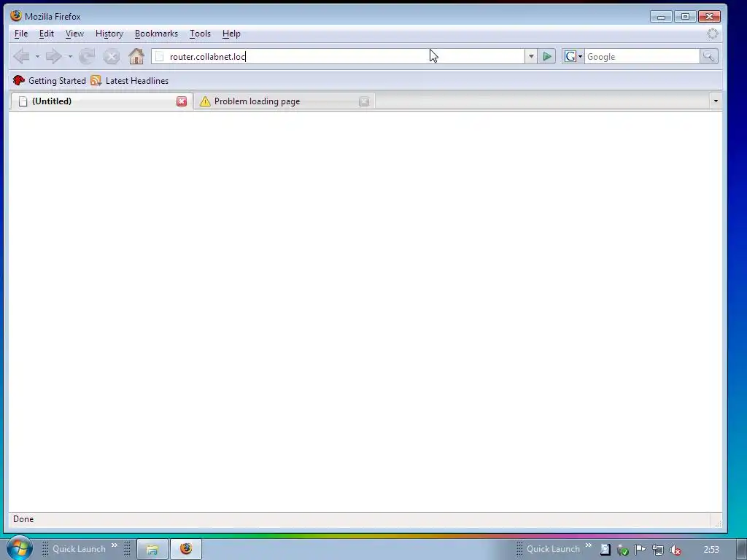Maximize the Firefox window
Viewport: 747px width, 560px height.
click(x=685, y=17)
